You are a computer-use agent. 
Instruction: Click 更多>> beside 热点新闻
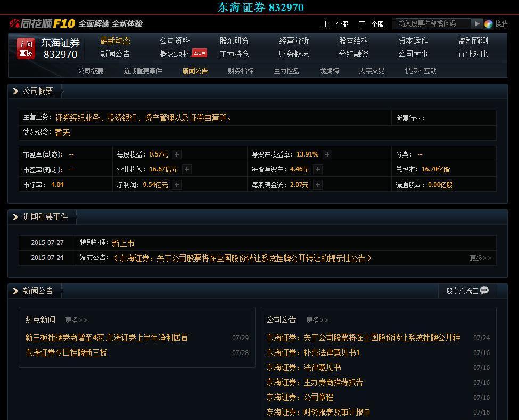pos(76,320)
